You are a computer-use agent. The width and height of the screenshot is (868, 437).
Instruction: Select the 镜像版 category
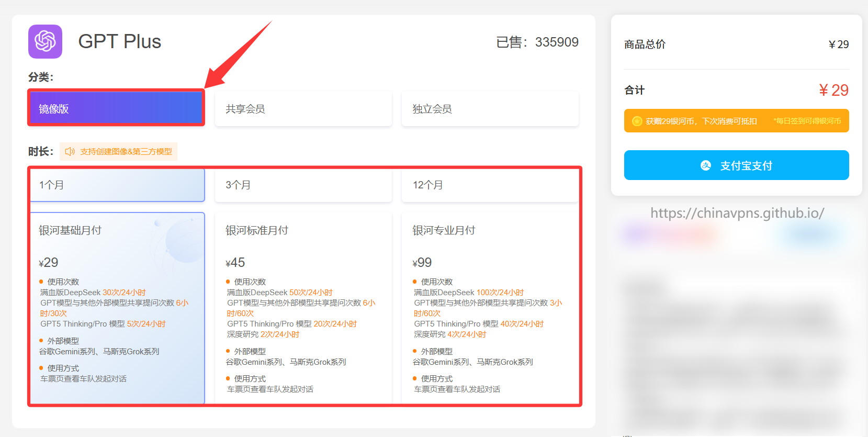(116, 108)
